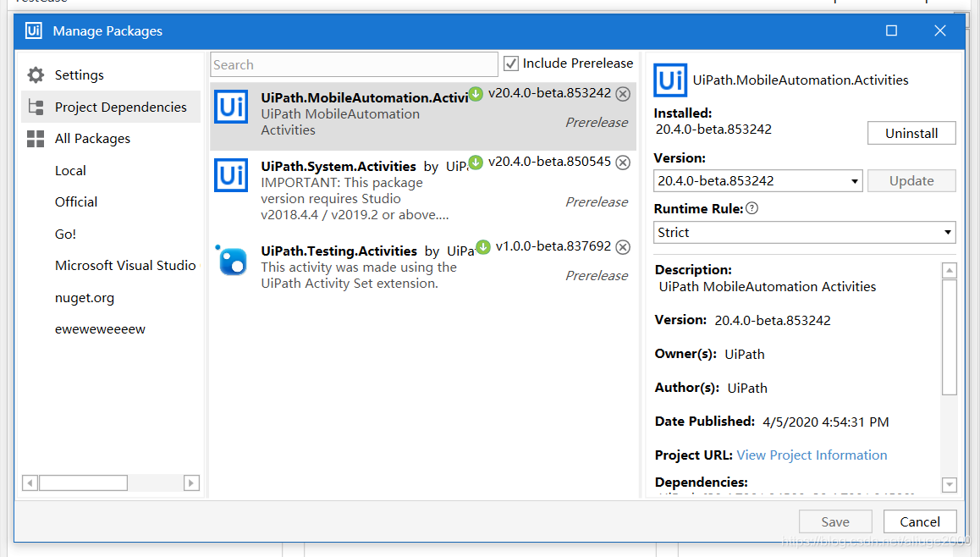
Task: Select the Go! feed
Action: pos(66,234)
